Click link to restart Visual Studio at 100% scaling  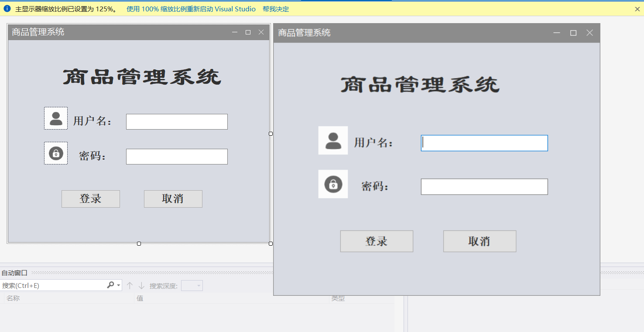tap(191, 9)
